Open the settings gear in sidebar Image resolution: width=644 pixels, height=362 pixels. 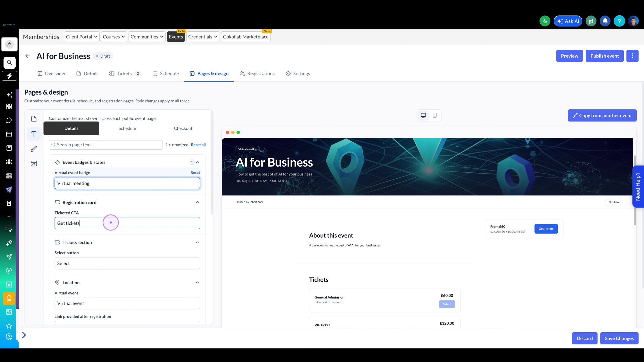pos(9,336)
